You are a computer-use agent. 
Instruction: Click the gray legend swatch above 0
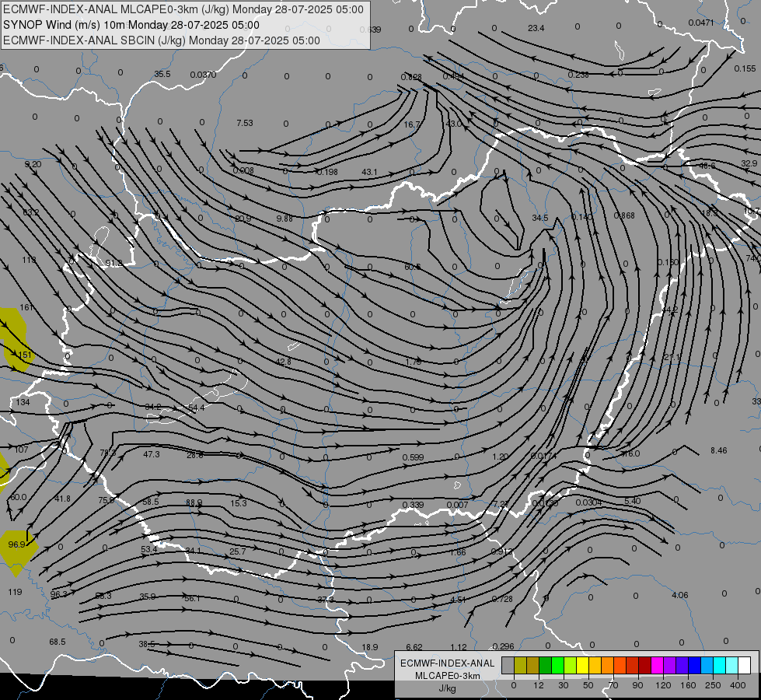pyautogui.click(x=508, y=666)
